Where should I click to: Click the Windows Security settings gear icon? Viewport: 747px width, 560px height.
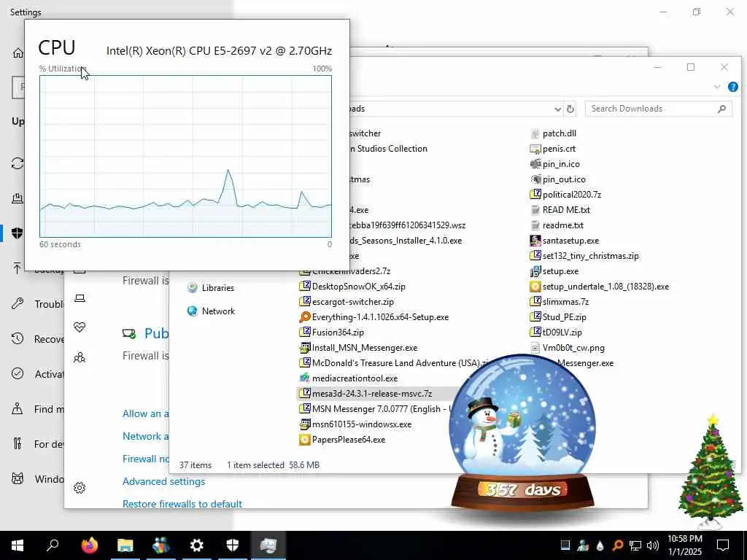pos(80,488)
